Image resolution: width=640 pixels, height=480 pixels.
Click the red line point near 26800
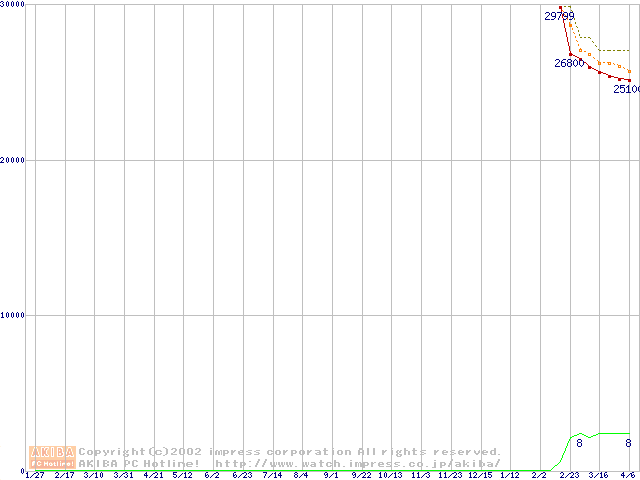click(570, 54)
